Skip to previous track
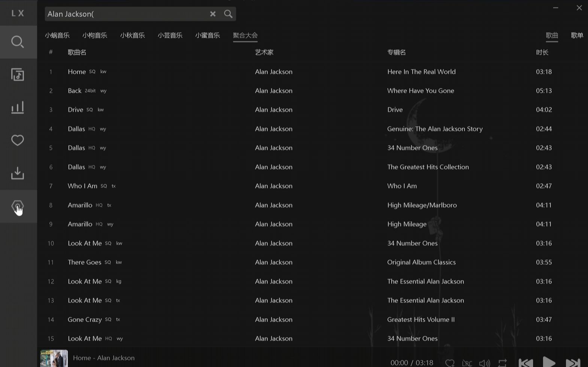The image size is (588, 367). [526, 362]
